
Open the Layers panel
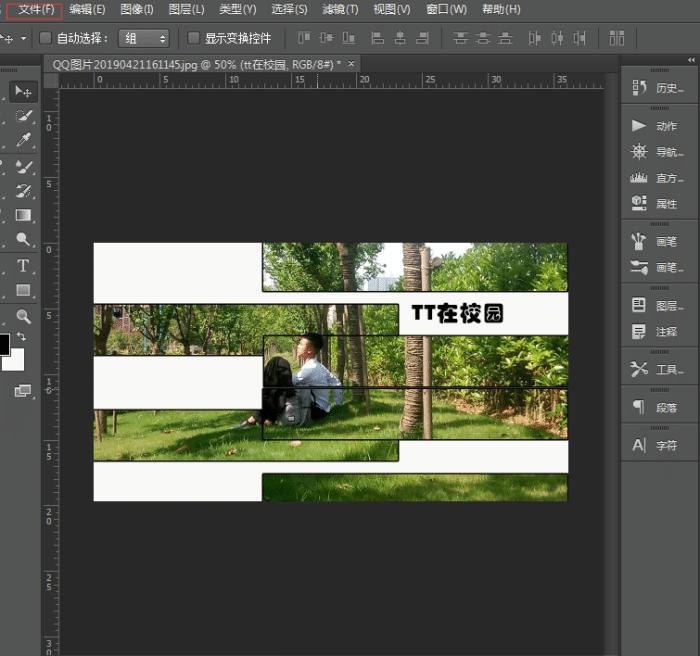click(x=658, y=305)
